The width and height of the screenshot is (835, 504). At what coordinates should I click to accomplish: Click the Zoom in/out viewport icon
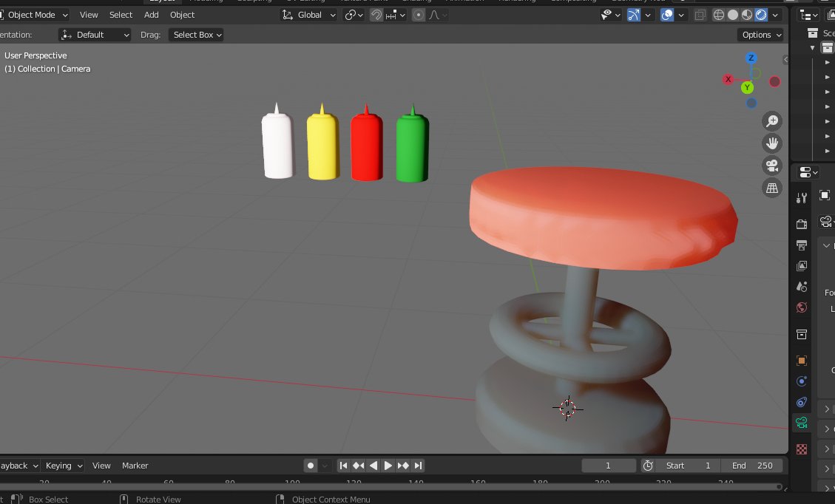(771, 121)
